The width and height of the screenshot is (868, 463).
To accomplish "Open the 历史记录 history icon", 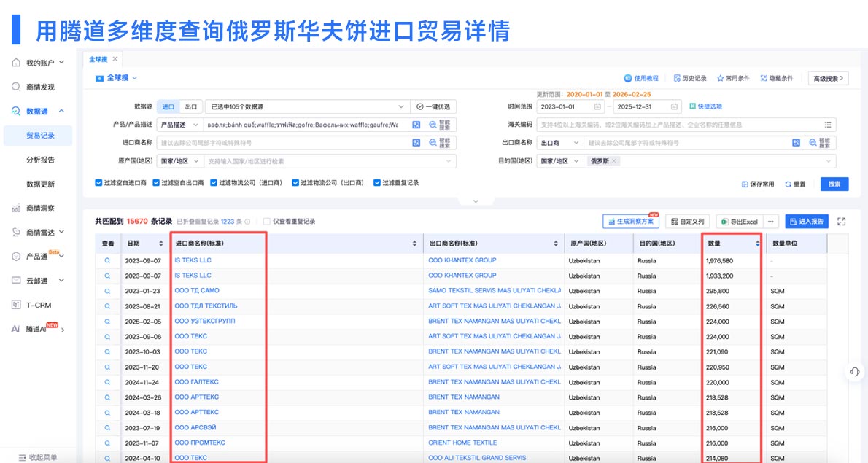I will (677, 77).
